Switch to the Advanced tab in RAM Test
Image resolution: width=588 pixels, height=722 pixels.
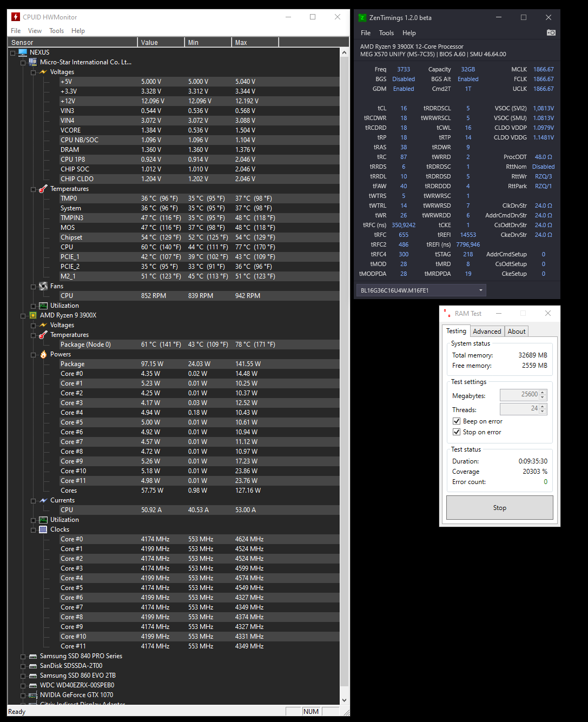point(487,331)
